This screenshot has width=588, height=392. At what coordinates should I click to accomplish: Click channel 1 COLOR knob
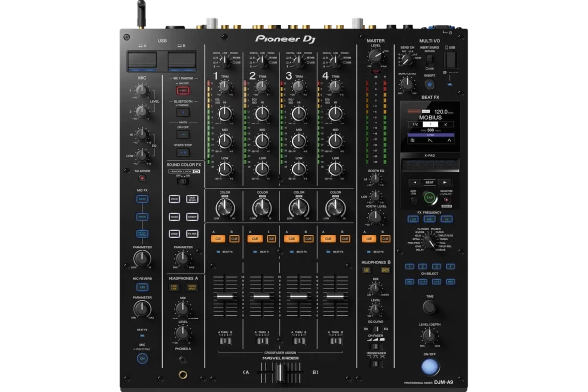click(x=225, y=207)
